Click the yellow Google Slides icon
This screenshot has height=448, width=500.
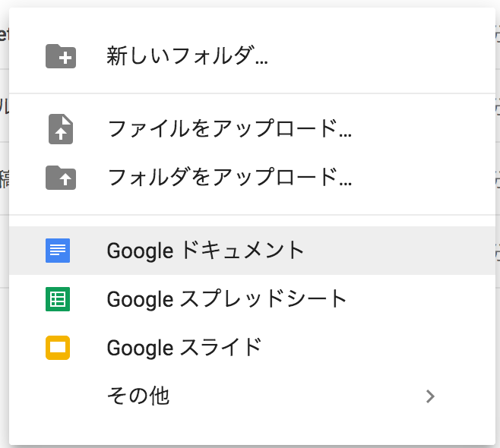(x=58, y=348)
